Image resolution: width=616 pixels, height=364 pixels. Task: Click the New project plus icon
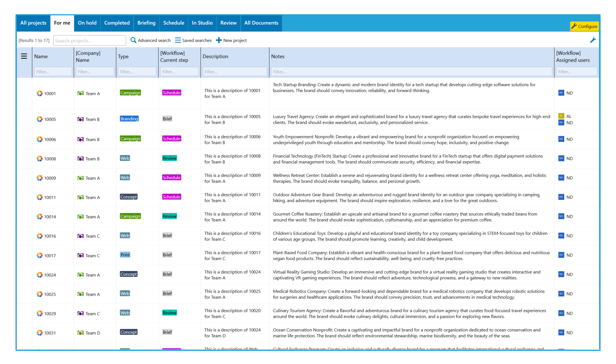pos(219,40)
